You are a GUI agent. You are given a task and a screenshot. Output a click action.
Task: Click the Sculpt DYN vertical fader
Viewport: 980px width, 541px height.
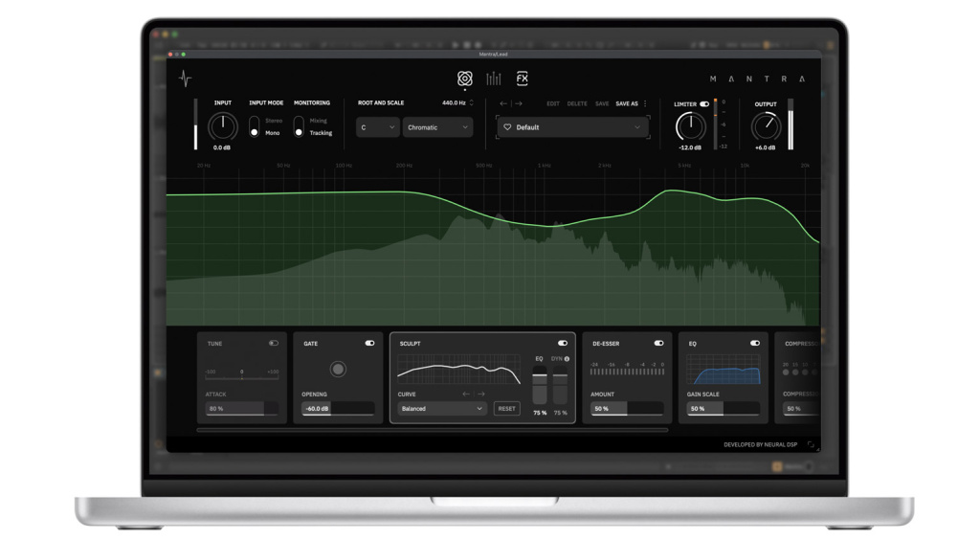click(x=560, y=386)
